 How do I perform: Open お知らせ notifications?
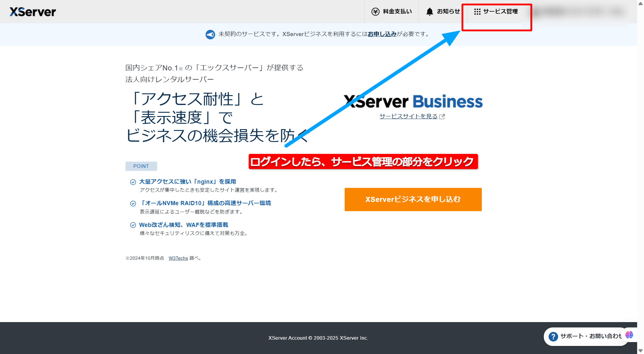(x=443, y=12)
